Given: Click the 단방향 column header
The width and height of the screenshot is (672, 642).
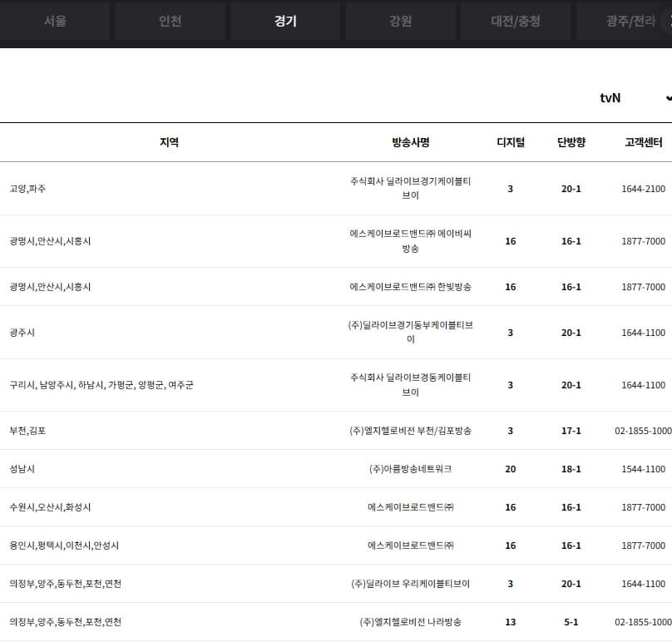Looking at the screenshot, I should click(x=571, y=142).
